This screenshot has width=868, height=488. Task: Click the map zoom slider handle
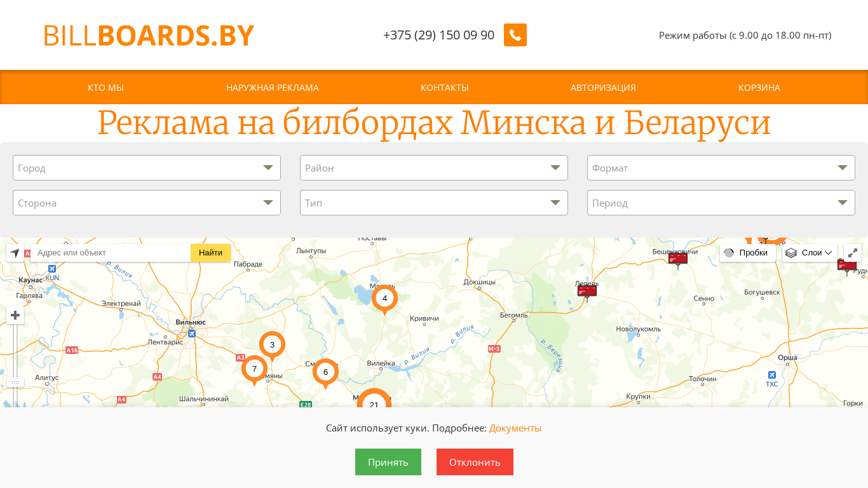point(15,383)
